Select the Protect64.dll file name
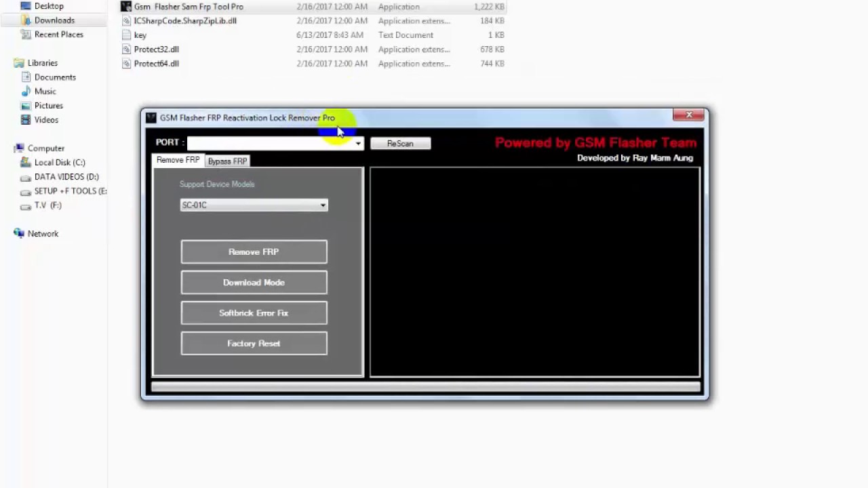Image resolution: width=868 pixels, height=488 pixels. tap(157, 64)
